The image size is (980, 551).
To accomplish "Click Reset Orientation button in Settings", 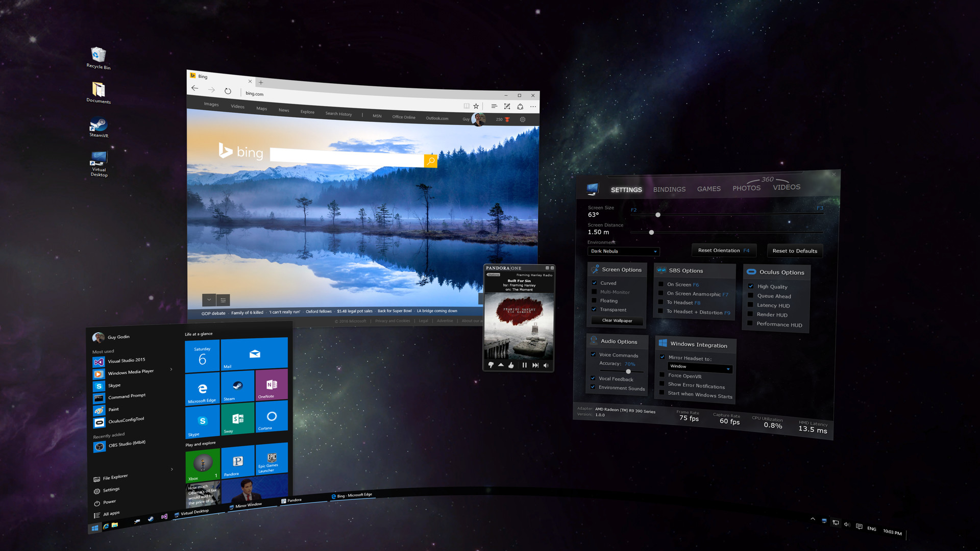I will tap(723, 249).
